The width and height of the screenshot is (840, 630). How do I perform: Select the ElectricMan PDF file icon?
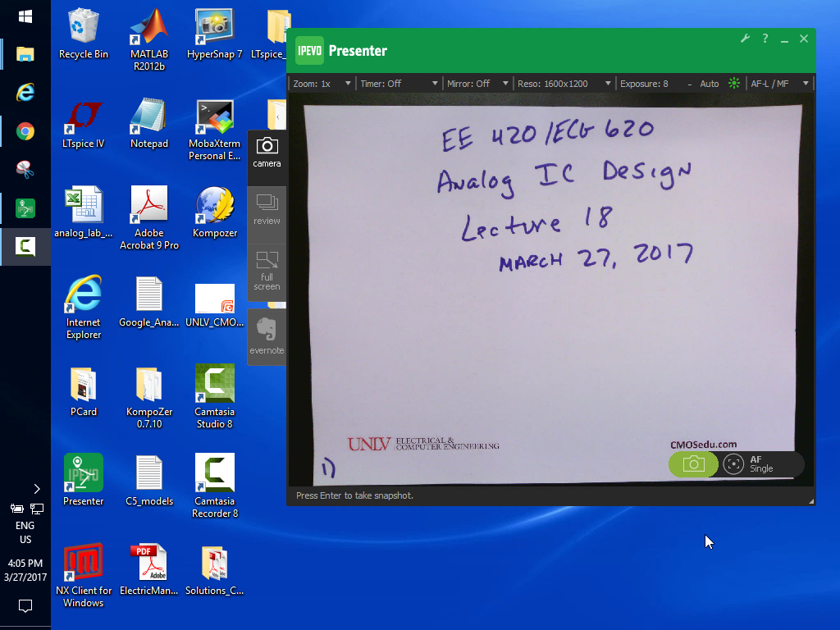149,570
